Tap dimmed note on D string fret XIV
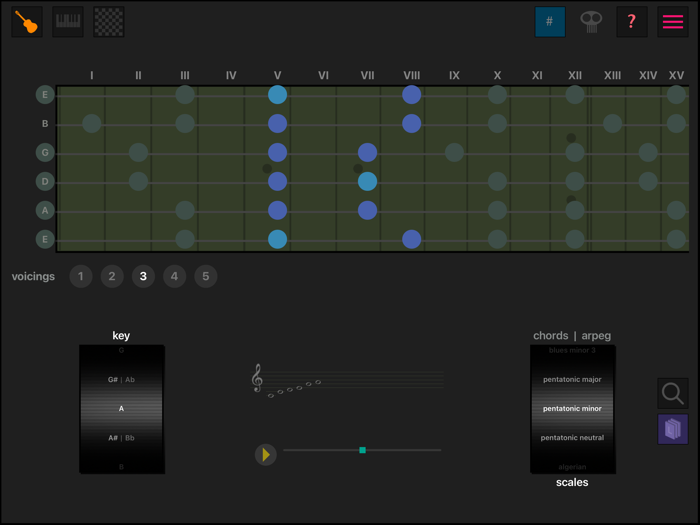The height and width of the screenshot is (525, 700). click(648, 182)
